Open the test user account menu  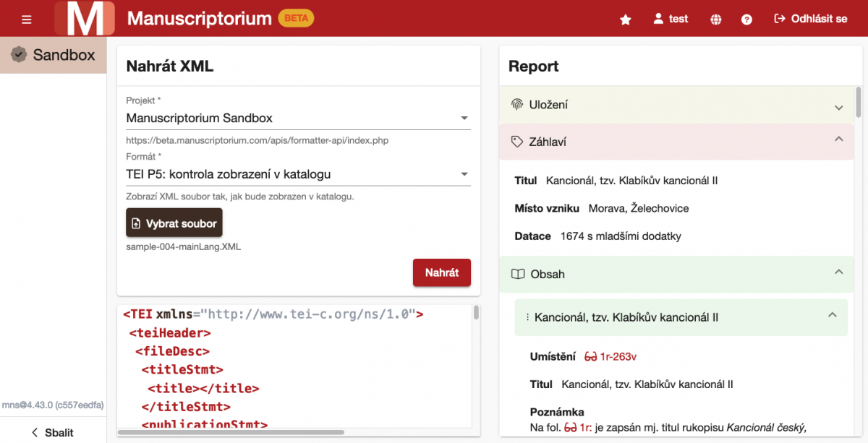[671, 19]
